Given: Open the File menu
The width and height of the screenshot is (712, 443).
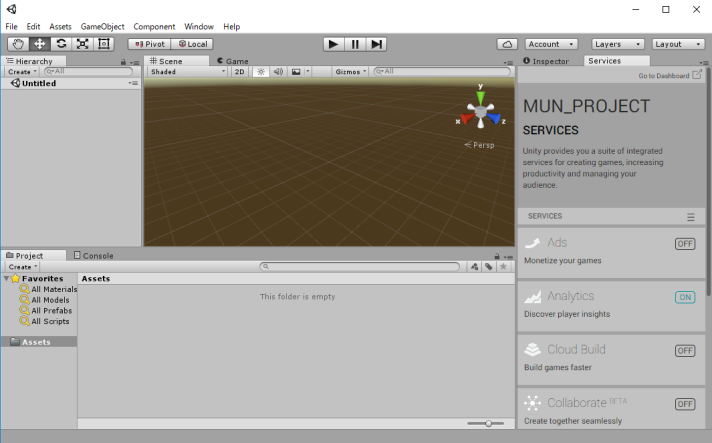Looking at the screenshot, I should 11,27.
